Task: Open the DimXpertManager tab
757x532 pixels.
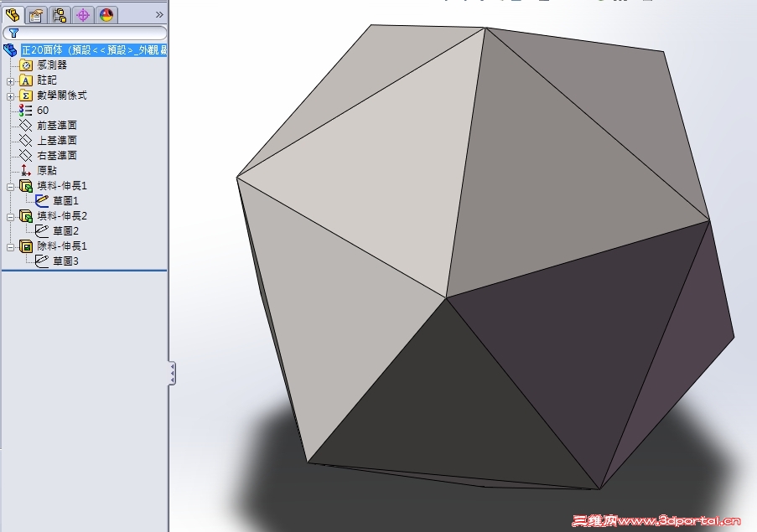Action: click(83, 15)
